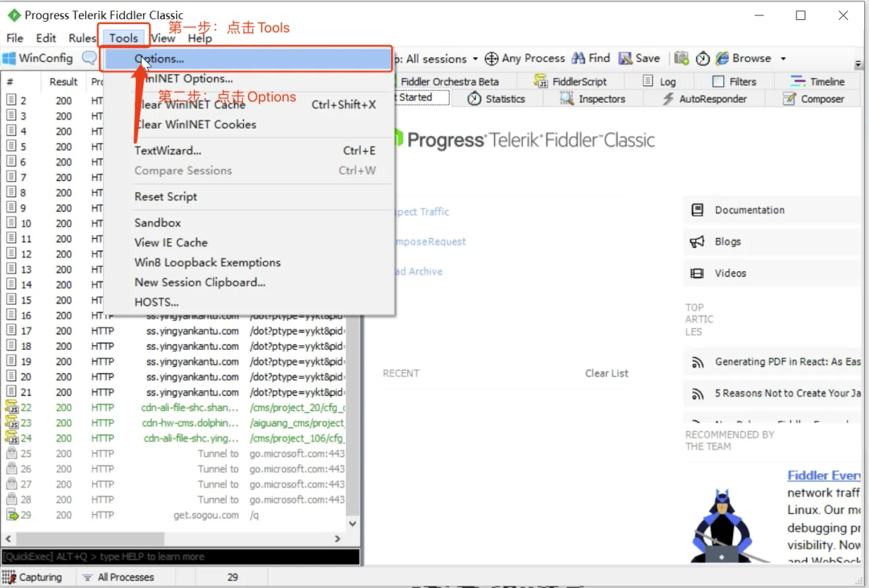Screen dimensions: 869x588
Task: Click the Find binoculars icon
Action: pyautogui.click(x=578, y=58)
